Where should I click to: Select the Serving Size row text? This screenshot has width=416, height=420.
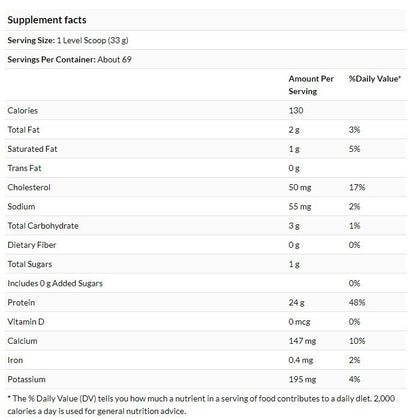click(x=68, y=40)
